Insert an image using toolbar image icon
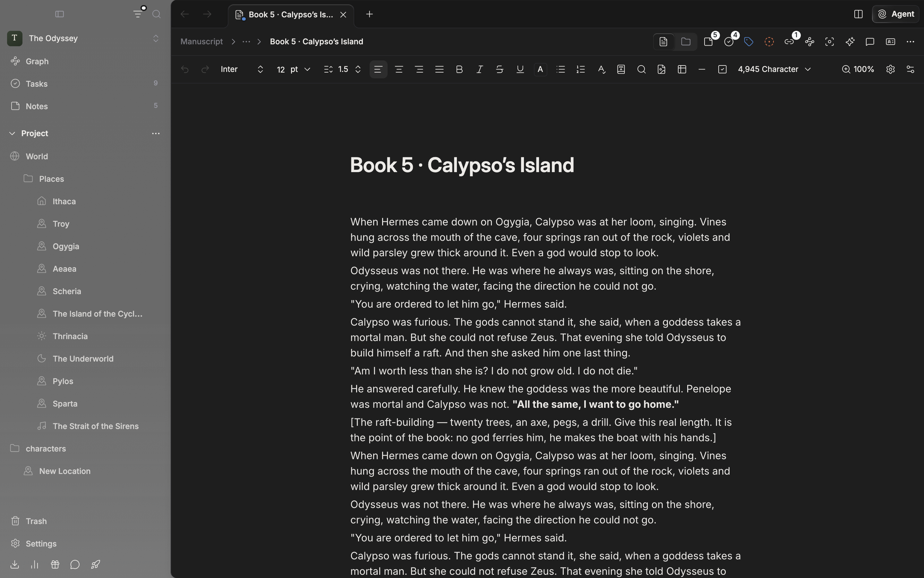 (661, 69)
